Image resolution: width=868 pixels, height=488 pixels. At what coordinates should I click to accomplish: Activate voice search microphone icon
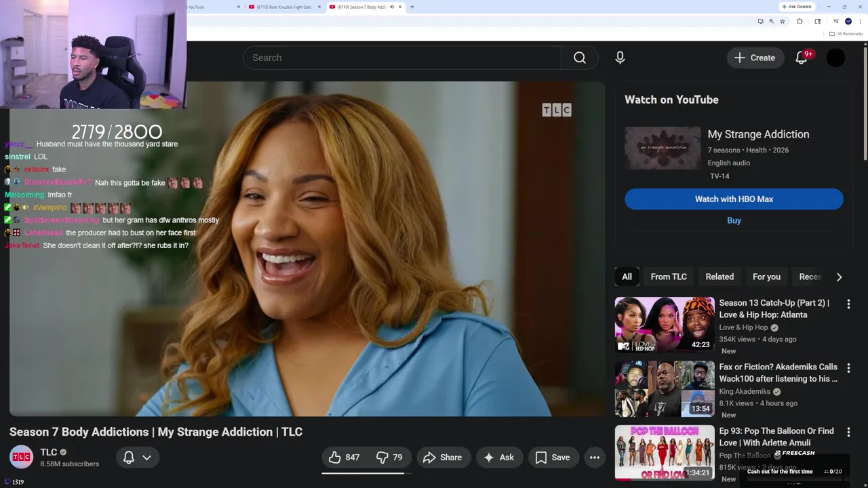pos(620,58)
